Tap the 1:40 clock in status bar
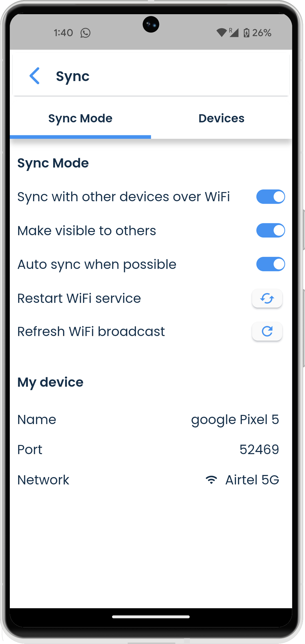 coord(63,33)
